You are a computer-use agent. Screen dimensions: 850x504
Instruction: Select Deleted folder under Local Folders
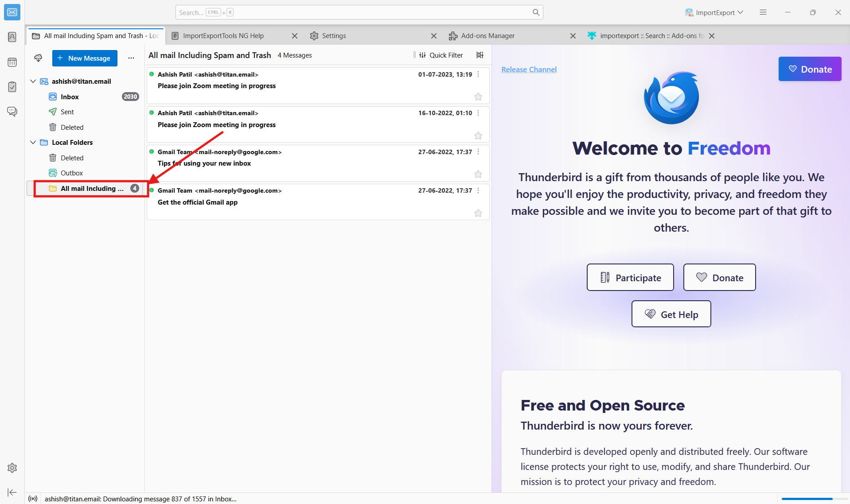(x=85, y=158)
